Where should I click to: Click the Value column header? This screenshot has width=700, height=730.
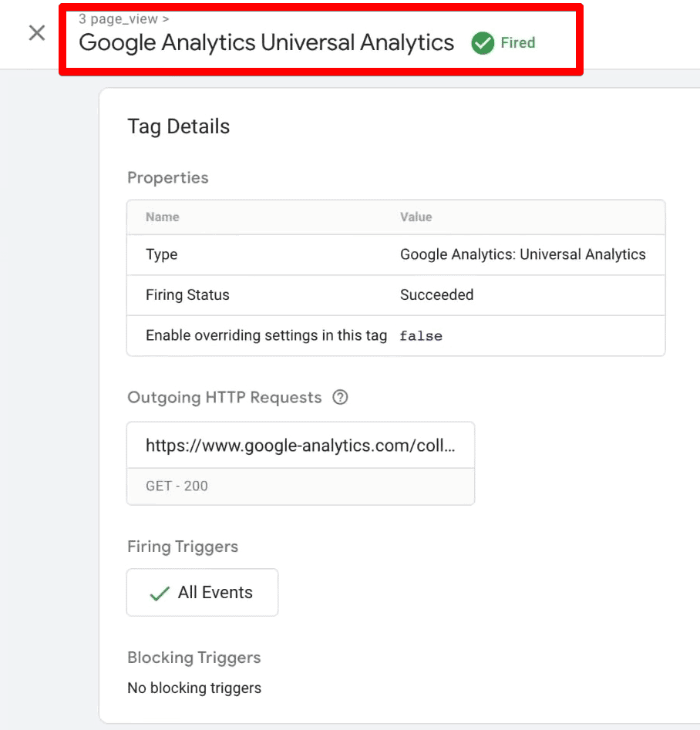point(416,217)
